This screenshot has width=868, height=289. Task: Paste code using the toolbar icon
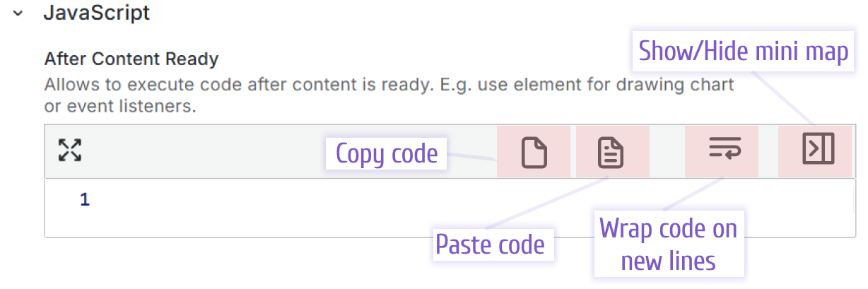pos(611,152)
